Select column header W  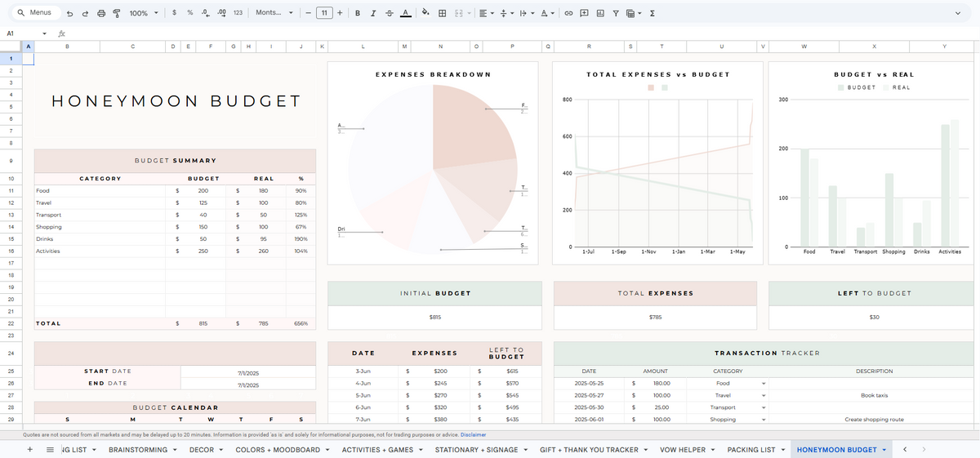[x=804, y=47]
